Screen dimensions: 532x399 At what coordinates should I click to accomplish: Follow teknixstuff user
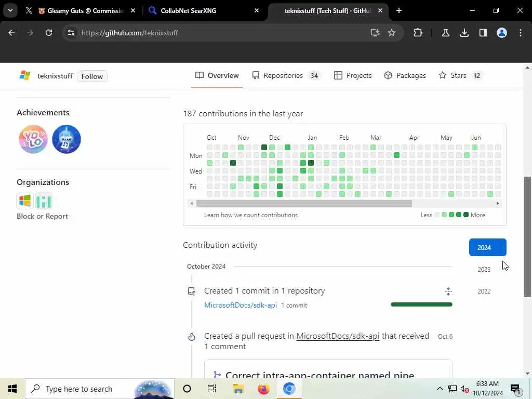pos(92,76)
